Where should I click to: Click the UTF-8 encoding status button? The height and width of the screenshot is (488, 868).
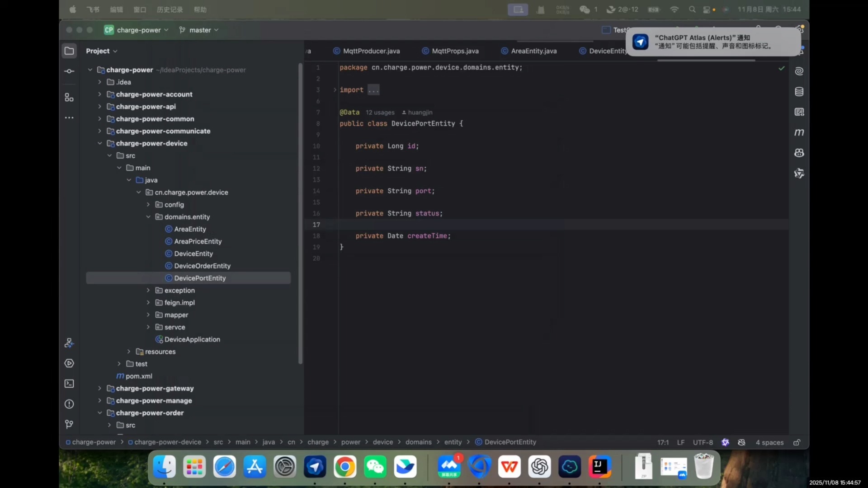pos(703,442)
